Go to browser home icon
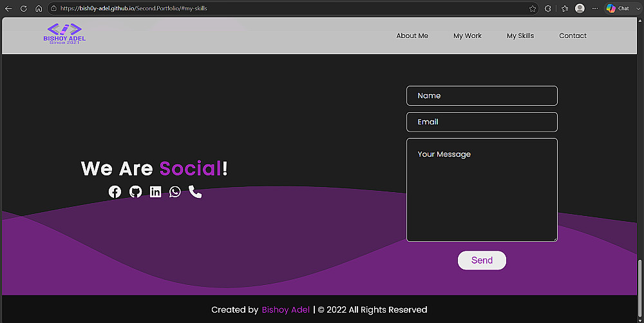The height and width of the screenshot is (323, 644). [39, 8]
